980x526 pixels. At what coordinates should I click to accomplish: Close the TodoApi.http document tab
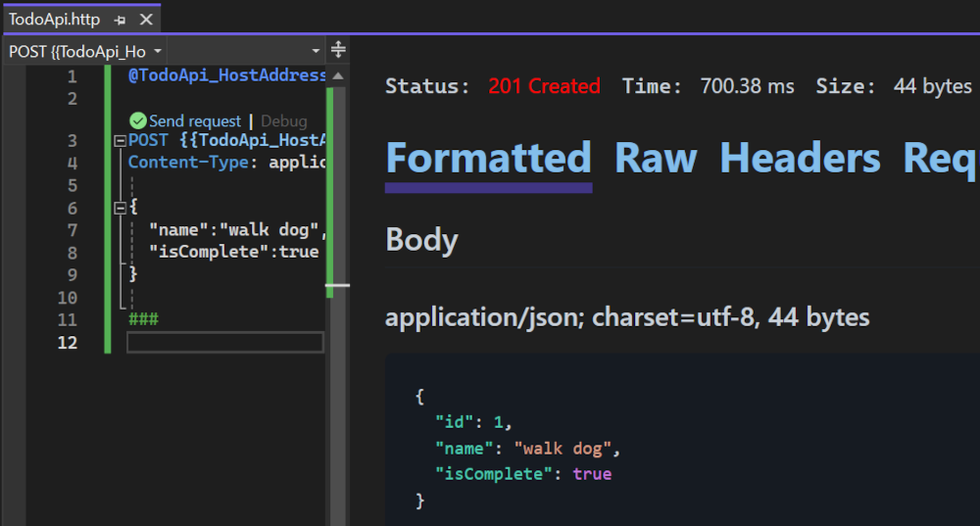click(146, 20)
